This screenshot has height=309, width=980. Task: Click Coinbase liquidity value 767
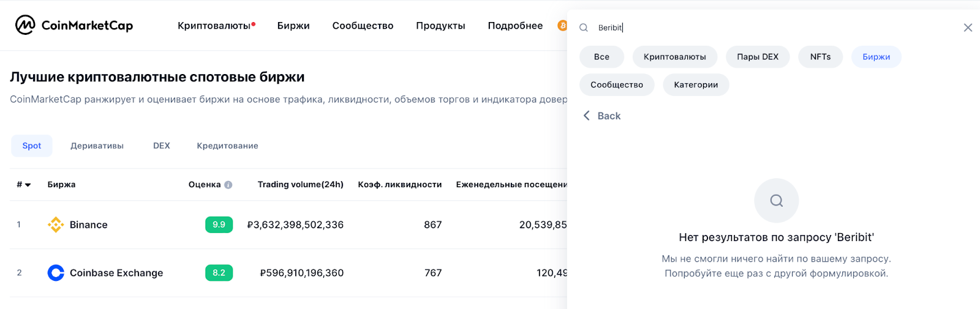point(433,273)
